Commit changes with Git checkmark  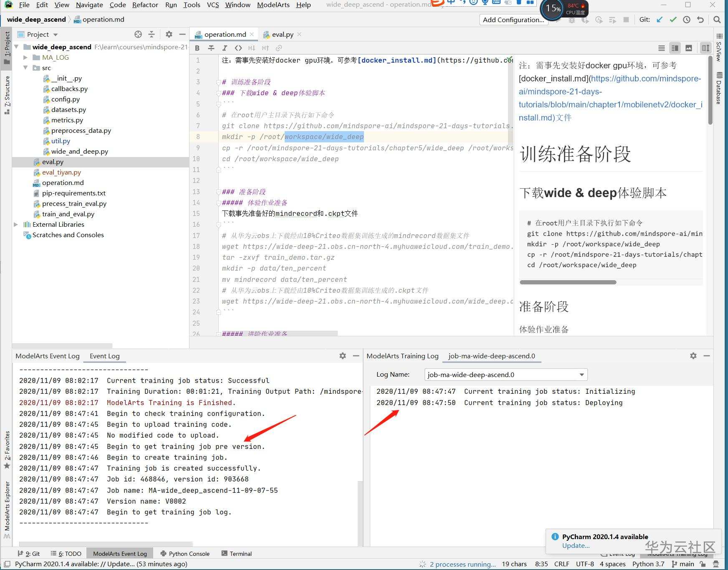tap(673, 20)
